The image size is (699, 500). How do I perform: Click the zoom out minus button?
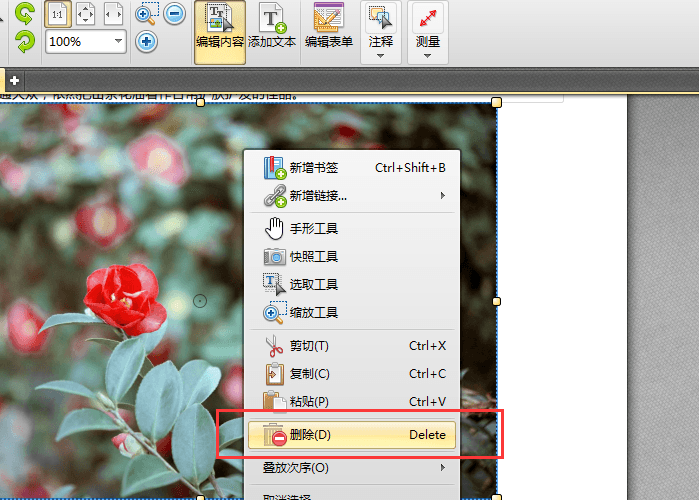click(174, 14)
